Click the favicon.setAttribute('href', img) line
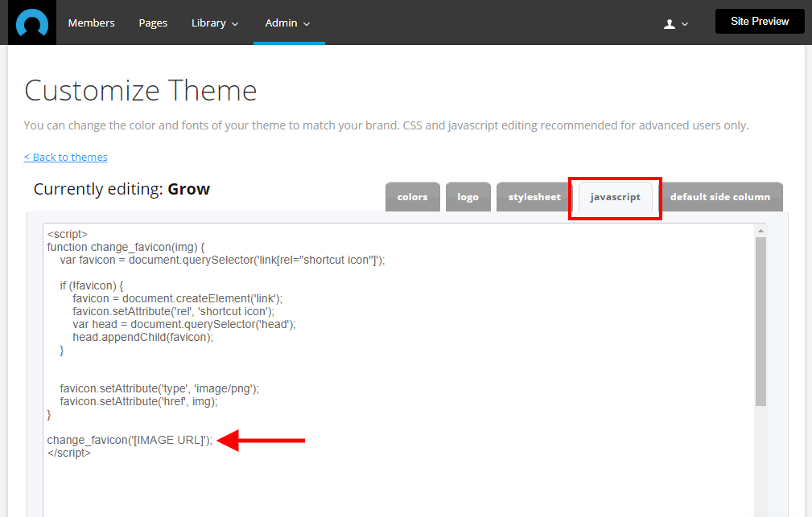This screenshot has height=517, width=812. pyautogui.click(x=138, y=401)
